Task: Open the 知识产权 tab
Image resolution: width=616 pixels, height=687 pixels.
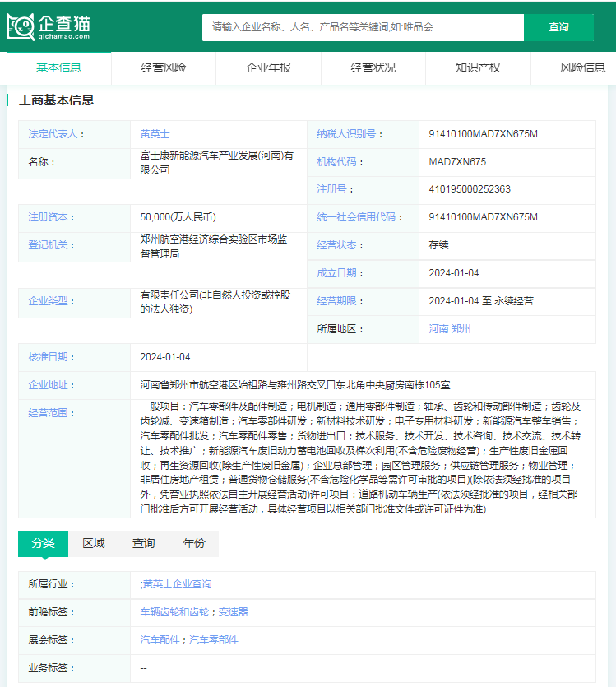Action: 478,68
